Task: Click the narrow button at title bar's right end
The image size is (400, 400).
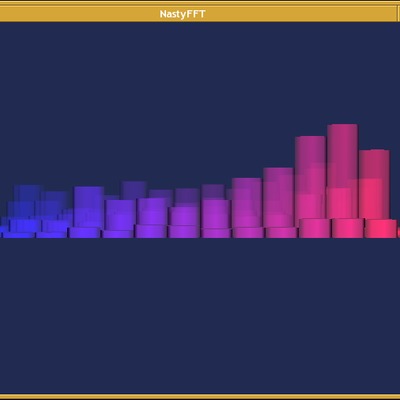Action: tap(399, 14)
